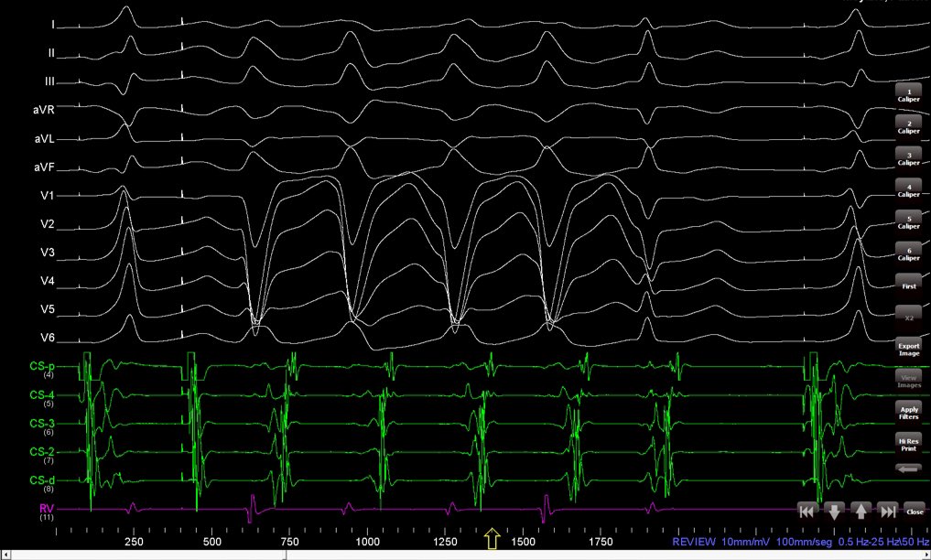Send a Hi Res Print of the tracing

[907, 442]
